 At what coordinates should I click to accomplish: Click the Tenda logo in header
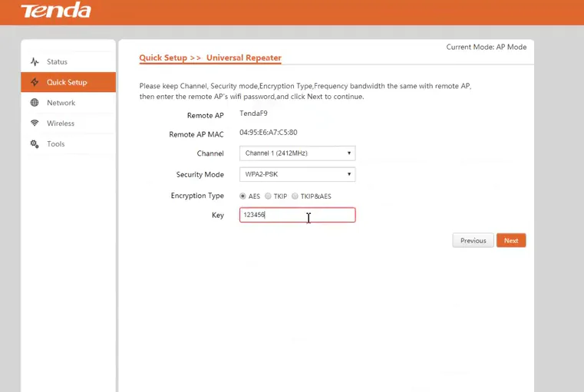55,11
